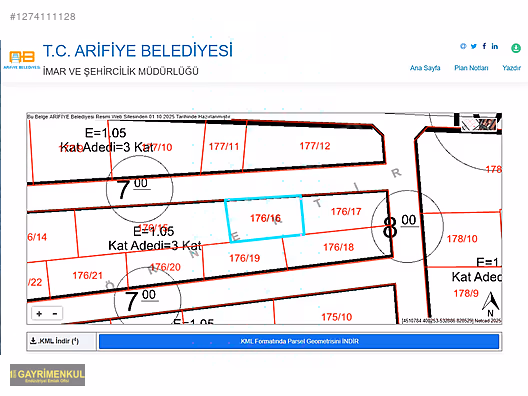Select parcel 176/20 on map
The image size is (528, 396).
165,267
